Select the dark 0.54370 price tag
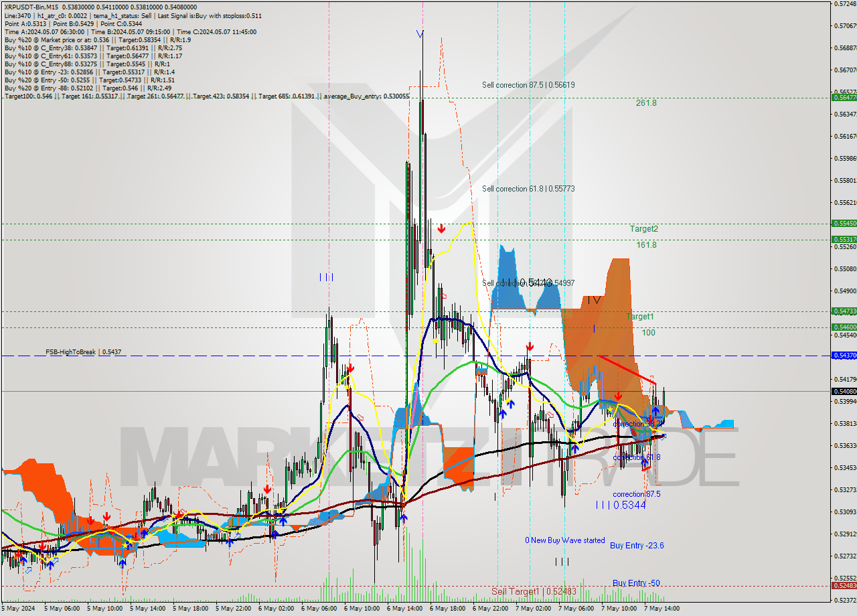857x616 pixels. [843, 356]
